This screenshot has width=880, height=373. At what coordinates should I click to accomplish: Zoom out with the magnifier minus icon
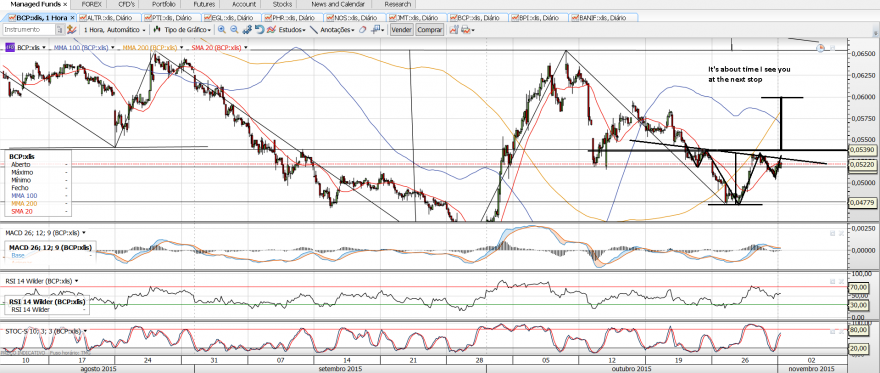click(x=235, y=29)
